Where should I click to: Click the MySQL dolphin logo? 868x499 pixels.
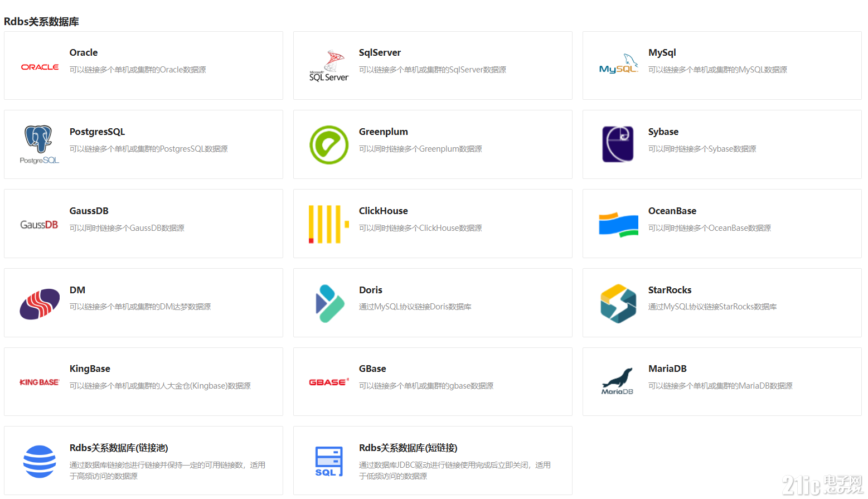pos(618,64)
